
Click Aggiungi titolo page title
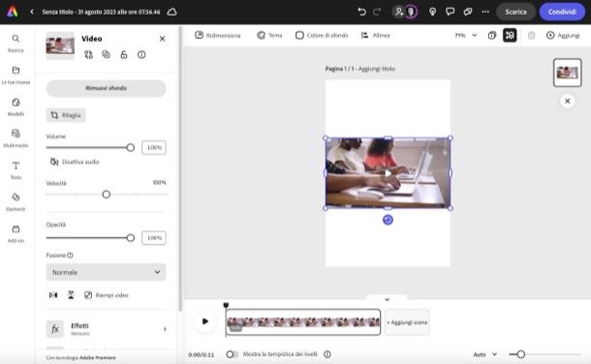tap(377, 69)
